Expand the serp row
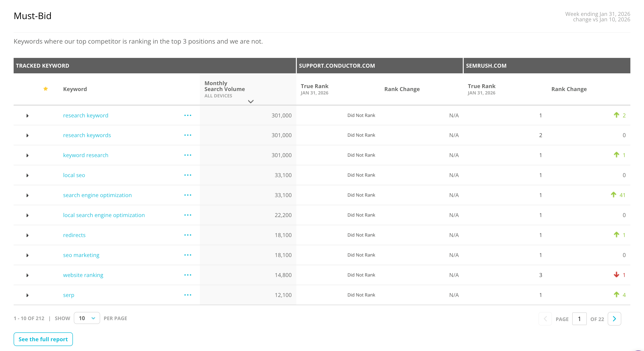The width and height of the screenshot is (644, 351). 27,296
